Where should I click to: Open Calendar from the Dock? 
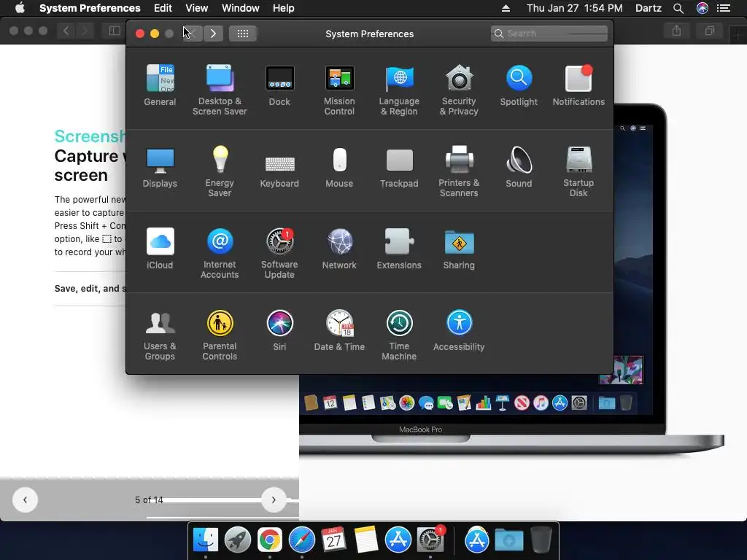333,540
